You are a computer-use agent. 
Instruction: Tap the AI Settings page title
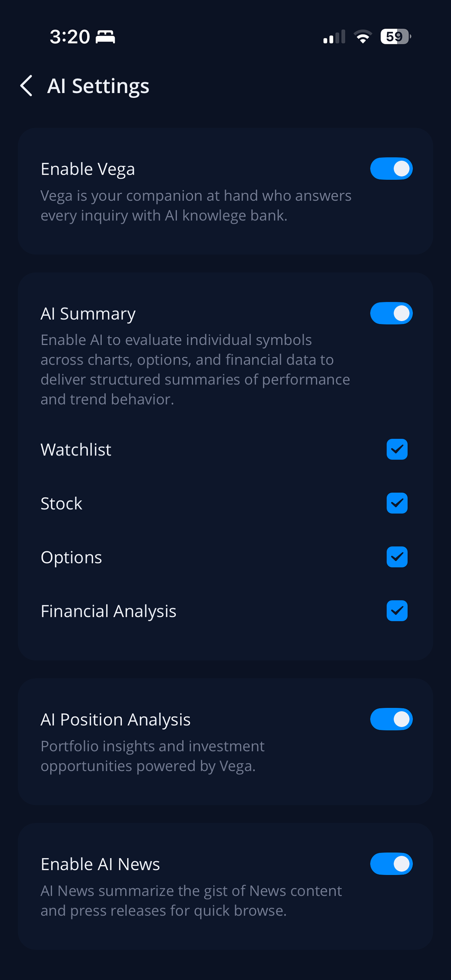point(98,86)
